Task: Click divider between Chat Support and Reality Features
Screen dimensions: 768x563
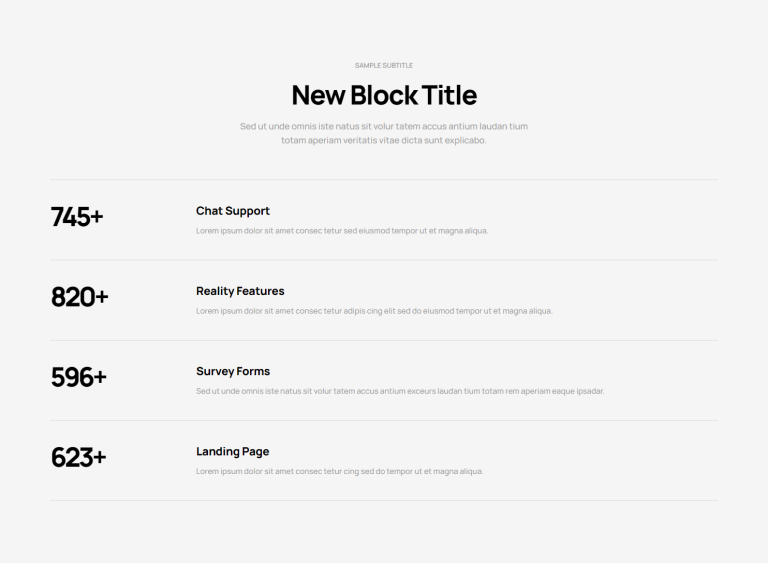Action: click(384, 260)
